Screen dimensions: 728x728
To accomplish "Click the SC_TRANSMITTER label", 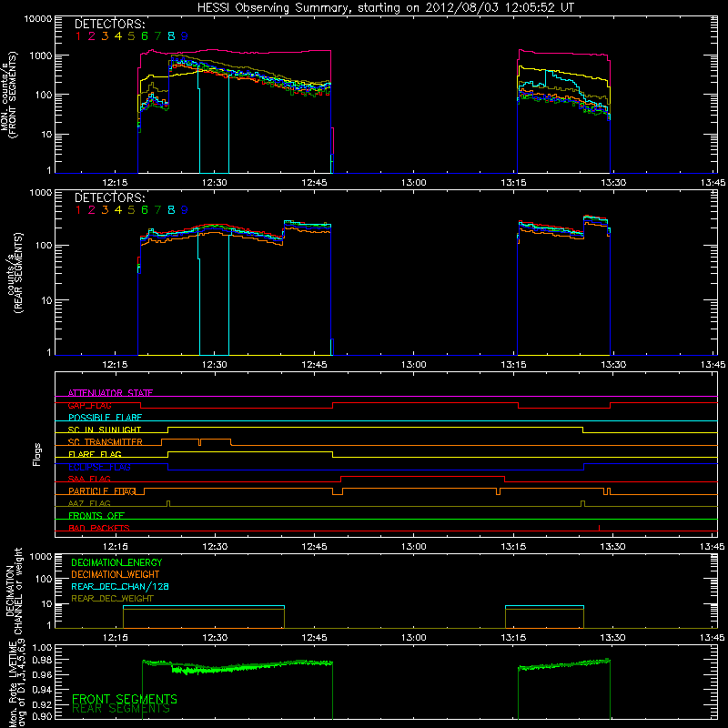I will (106, 441).
